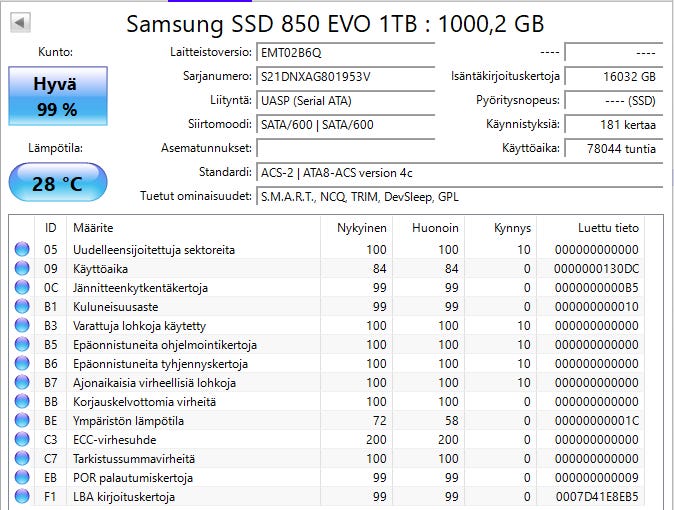Select the Epäonnistuneita tyhjennyskertoja attribute name
This screenshot has width=674, height=510.
point(160,364)
